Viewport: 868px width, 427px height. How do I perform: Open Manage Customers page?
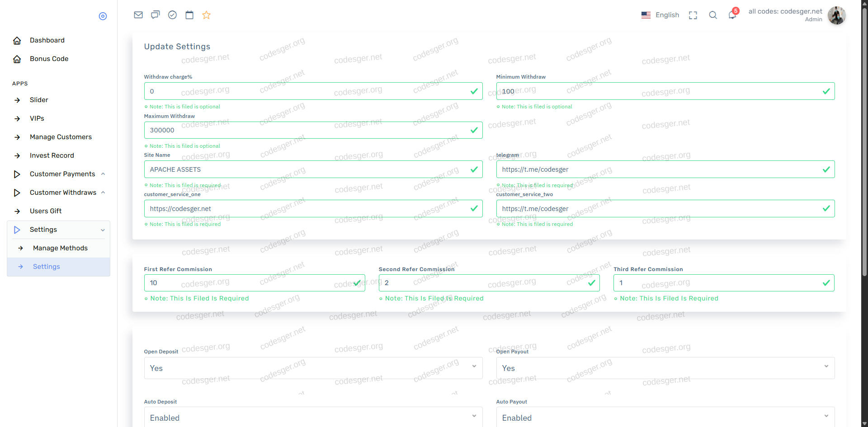click(x=61, y=137)
